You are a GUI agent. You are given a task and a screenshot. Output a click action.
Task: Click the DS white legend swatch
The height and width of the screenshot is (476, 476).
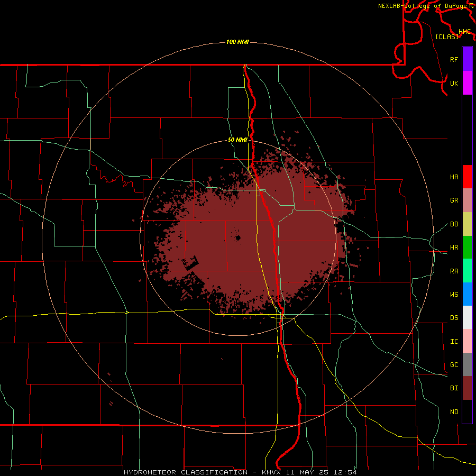pyautogui.click(x=467, y=317)
